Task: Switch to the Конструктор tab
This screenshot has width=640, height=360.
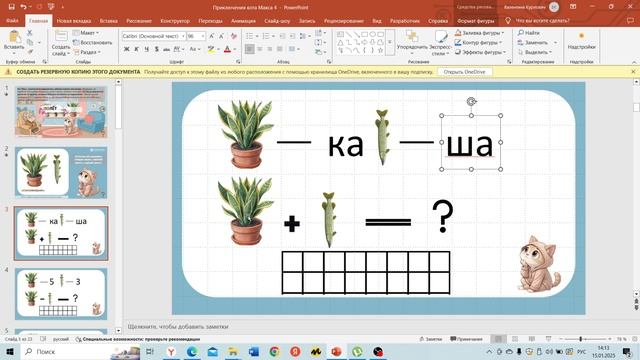Action: pyautogui.click(x=175, y=20)
